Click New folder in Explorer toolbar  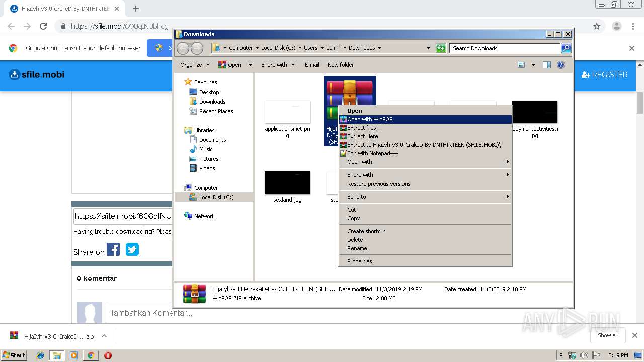pyautogui.click(x=341, y=65)
